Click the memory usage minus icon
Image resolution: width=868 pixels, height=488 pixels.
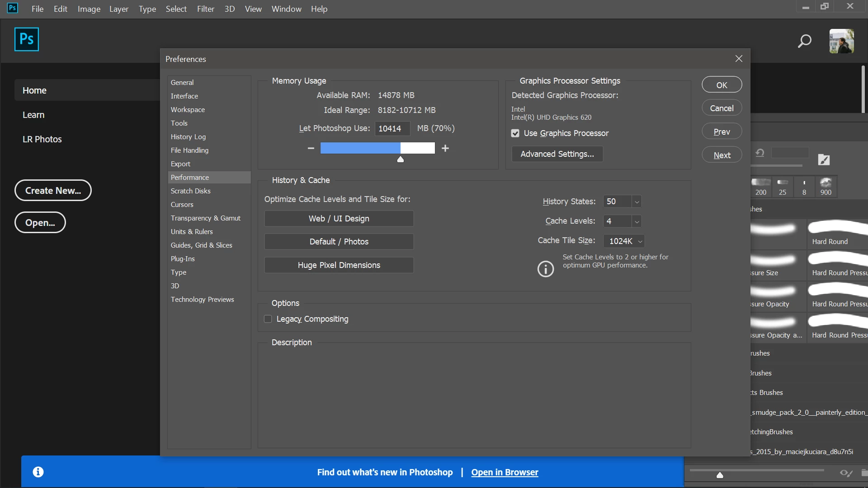pyautogui.click(x=311, y=148)
